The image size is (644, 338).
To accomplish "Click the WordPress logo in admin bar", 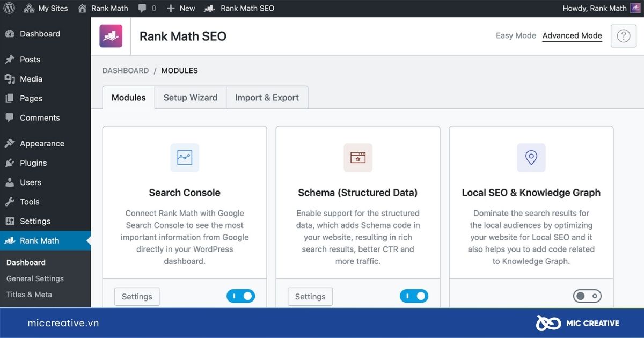I will [x=9, y=8].
